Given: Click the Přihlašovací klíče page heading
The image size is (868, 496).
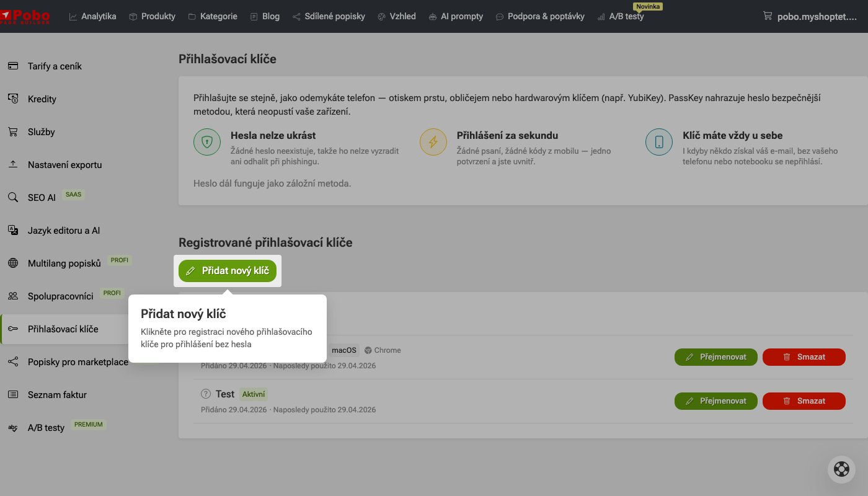Looking at the screenshot, I should pos(228,60).
